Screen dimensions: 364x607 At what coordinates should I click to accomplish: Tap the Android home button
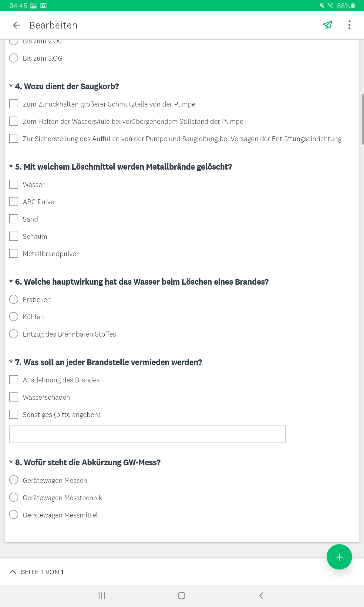click(181, 595)
